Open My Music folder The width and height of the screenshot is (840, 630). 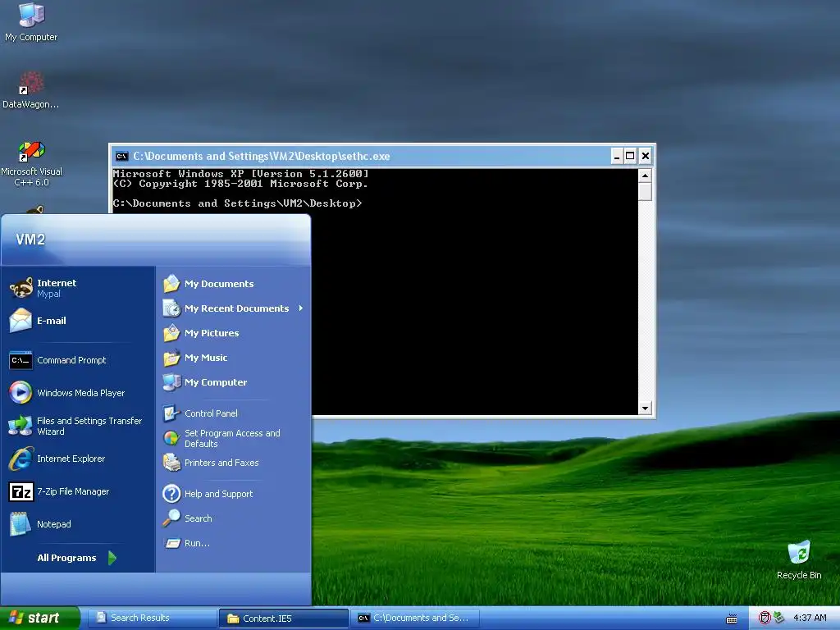[234, 358]
